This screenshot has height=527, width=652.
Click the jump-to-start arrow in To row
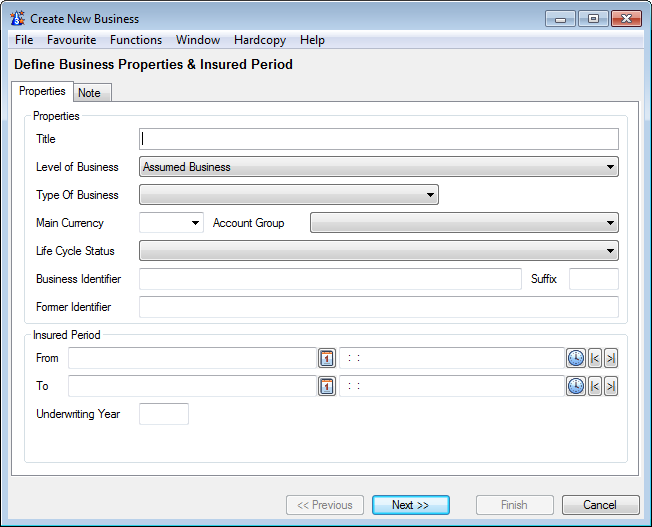click(x=595, y=386)
